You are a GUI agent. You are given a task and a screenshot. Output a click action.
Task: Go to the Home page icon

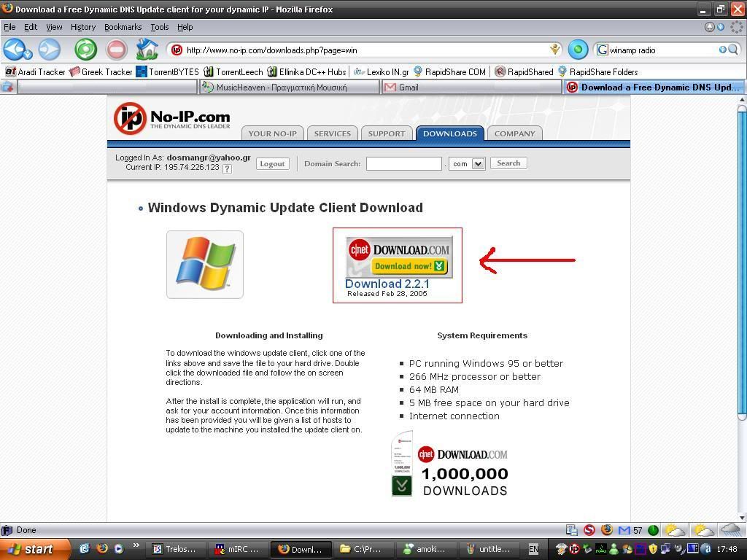(147, 49)
